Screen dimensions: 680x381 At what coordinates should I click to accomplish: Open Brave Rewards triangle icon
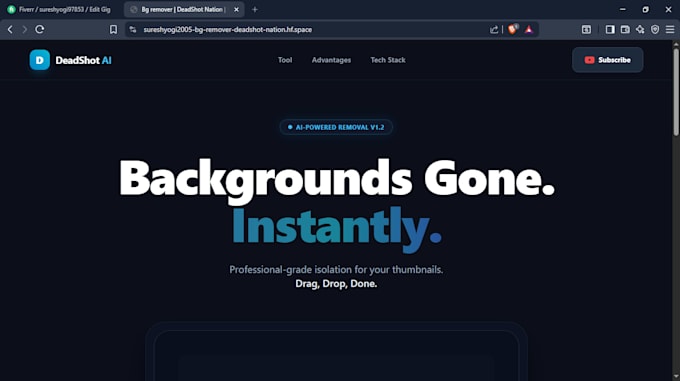[x=529, y=29]
